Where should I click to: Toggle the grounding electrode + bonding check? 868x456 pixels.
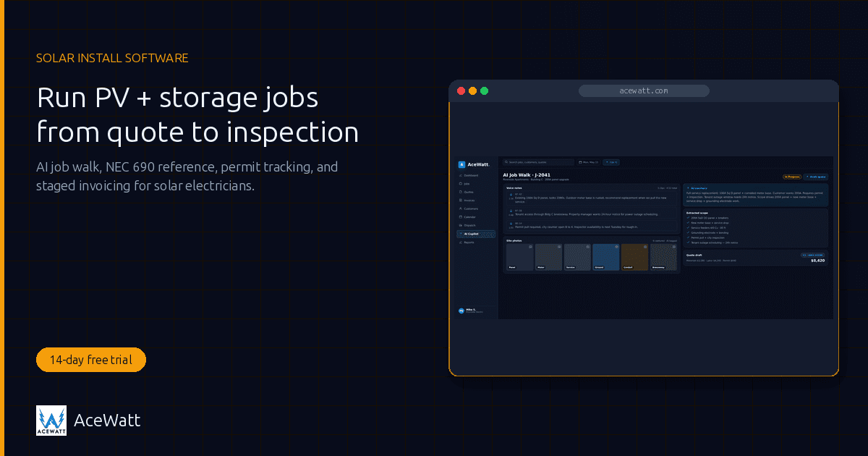point(688,232)
